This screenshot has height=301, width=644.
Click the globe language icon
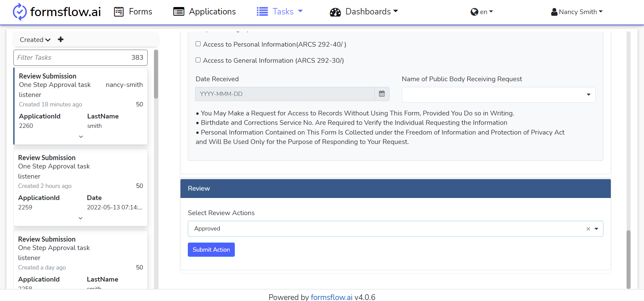pyautogui.click(x=474, y=12)
